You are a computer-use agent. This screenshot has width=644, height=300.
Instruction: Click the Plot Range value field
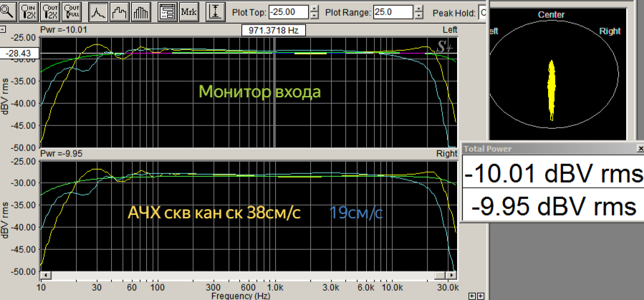(393, 12)
